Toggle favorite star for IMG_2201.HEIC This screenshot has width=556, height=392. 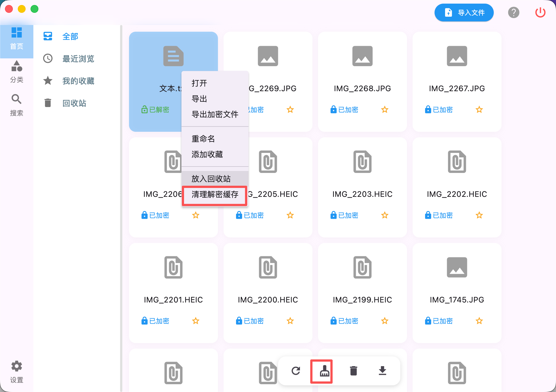(196, 321)
